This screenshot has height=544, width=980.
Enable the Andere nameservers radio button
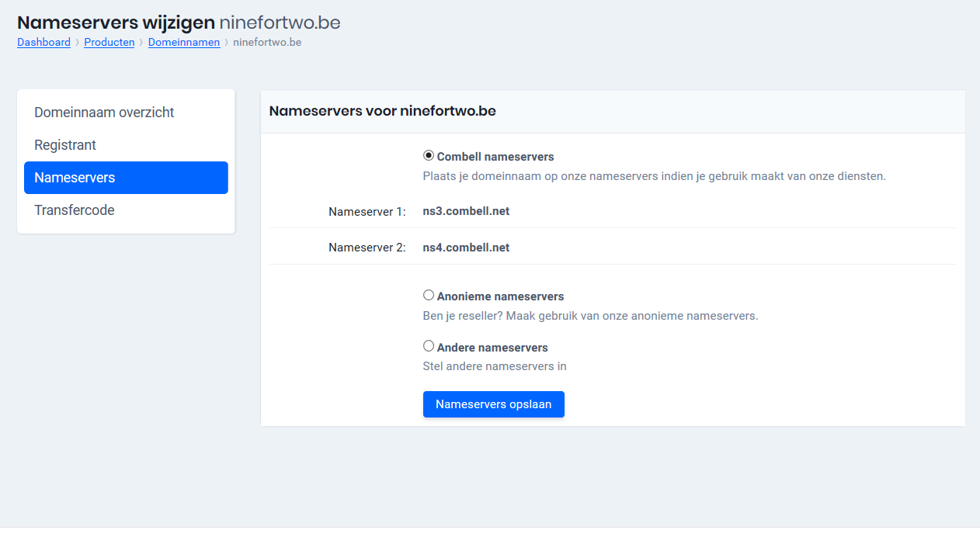coord(429,346)
